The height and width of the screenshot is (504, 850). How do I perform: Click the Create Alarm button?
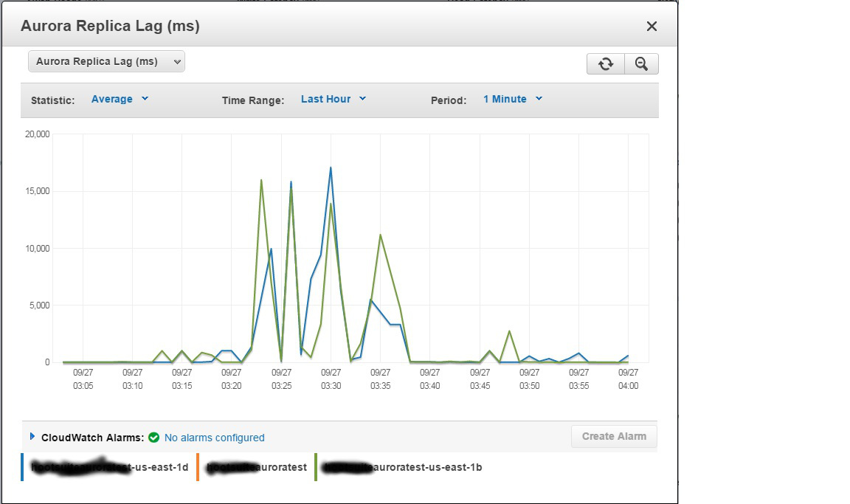click(x=614, y=436)
